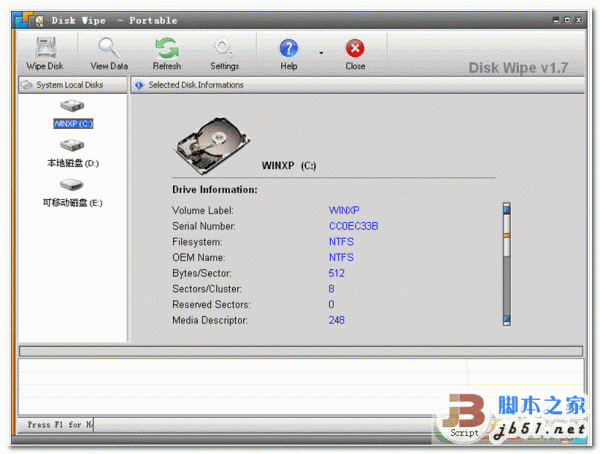Screen dimensions: 600x454
Task: Click the Bytes/Sector value 512
Action: (x=336, y=273)
